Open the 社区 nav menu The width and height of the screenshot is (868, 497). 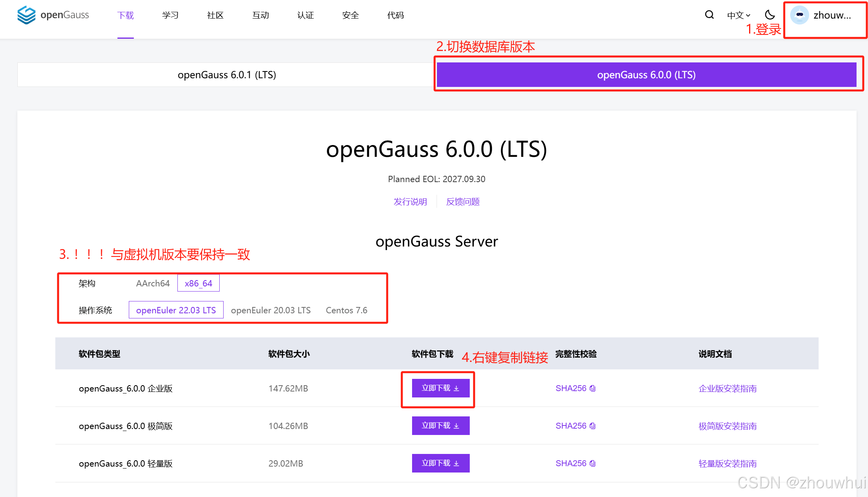[x=215, y=15]
